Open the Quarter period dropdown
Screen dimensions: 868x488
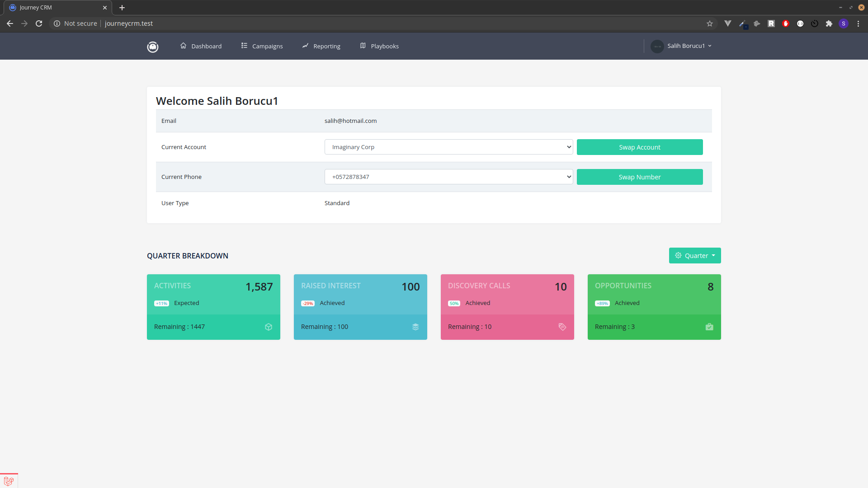(x=695, y=255)
